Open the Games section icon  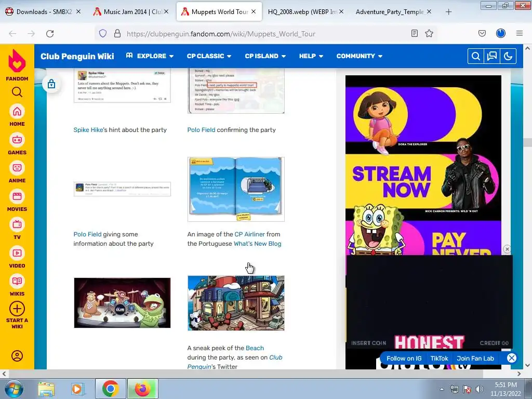click(17, 140)
